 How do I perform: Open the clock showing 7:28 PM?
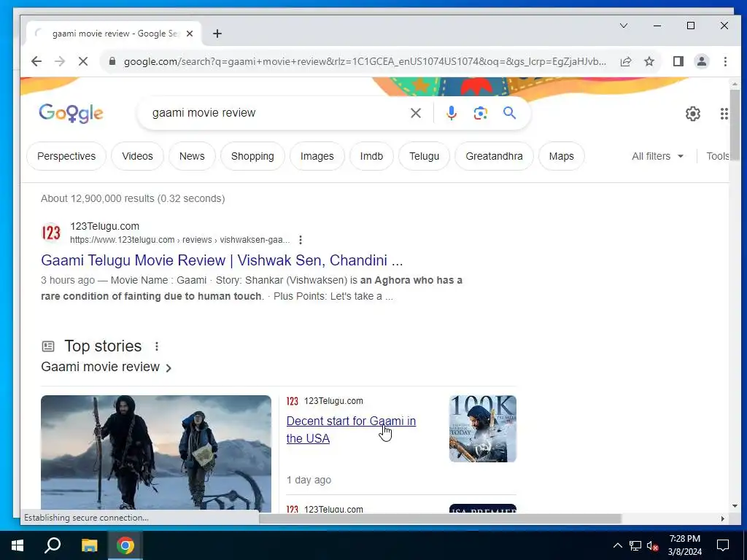(684, 545)
